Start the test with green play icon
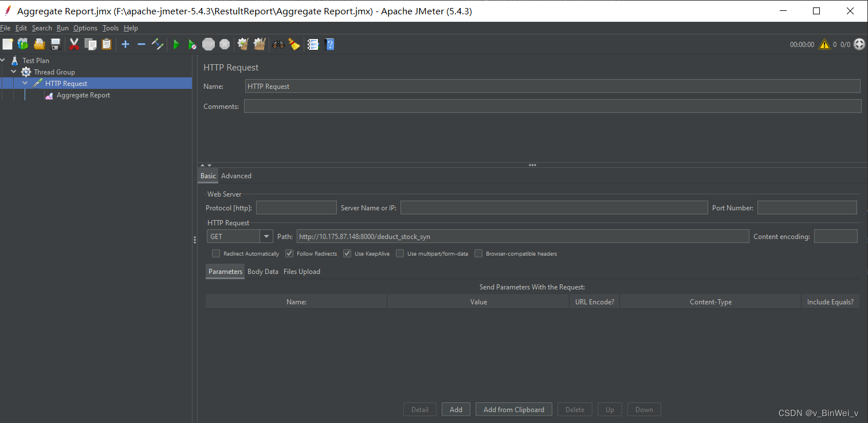 pos(176,44)
